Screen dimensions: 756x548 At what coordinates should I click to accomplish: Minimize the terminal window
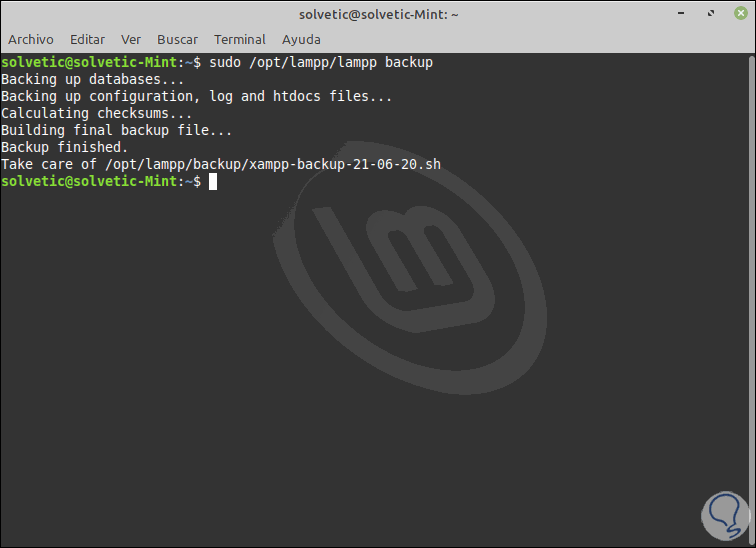(x=681, y=13)
